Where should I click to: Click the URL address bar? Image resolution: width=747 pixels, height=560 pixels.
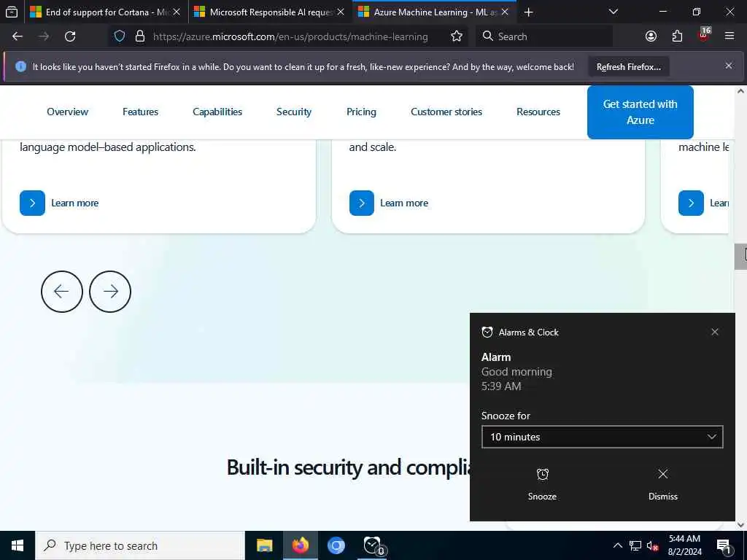pyautogui.click(x=290, y=36)
